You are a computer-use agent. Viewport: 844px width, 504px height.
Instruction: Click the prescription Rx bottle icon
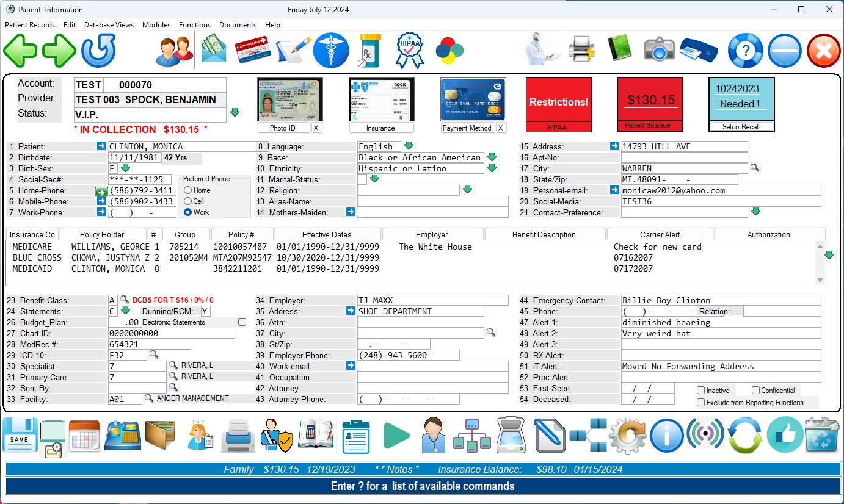[370, 51]
